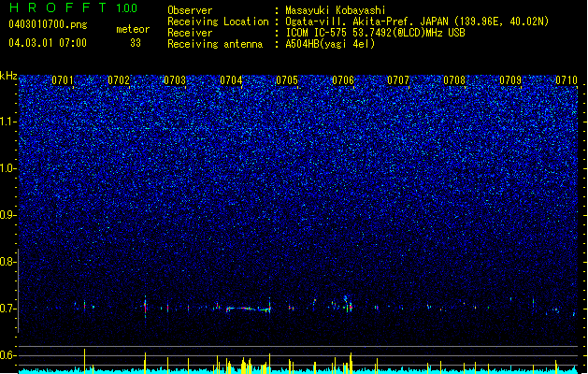Click the 'meteor' label

(x=133, y=29)
